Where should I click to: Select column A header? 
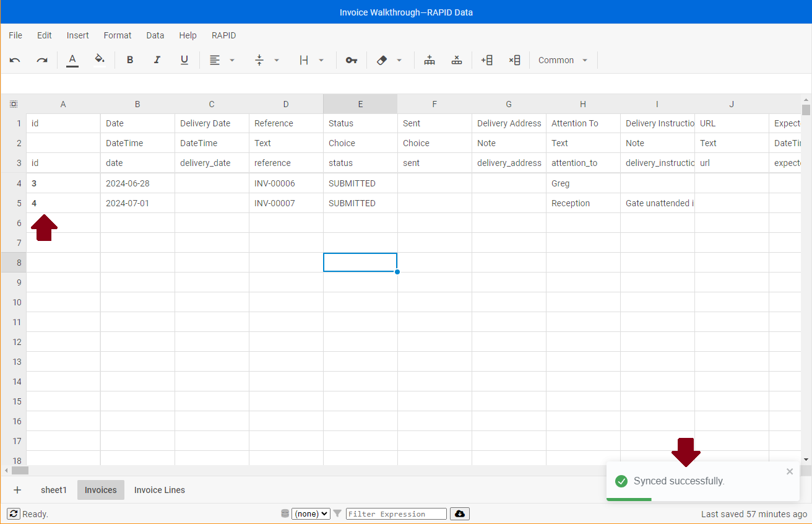click(63, 104)
